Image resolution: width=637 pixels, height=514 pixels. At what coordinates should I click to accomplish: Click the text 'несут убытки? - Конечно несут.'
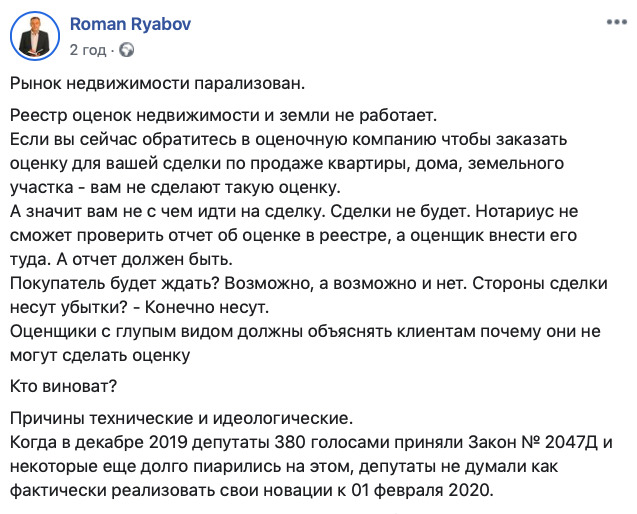tap(139, 307)
